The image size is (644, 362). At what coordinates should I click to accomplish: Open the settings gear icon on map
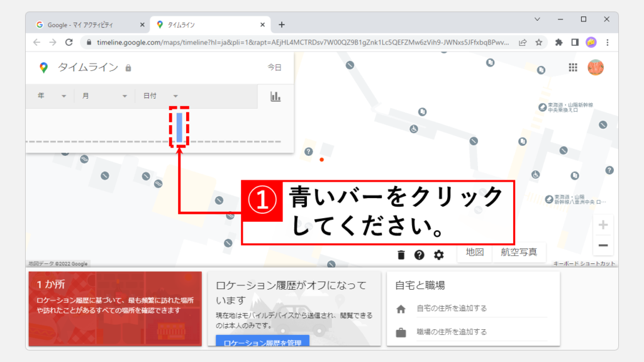[x=438, y=255]
